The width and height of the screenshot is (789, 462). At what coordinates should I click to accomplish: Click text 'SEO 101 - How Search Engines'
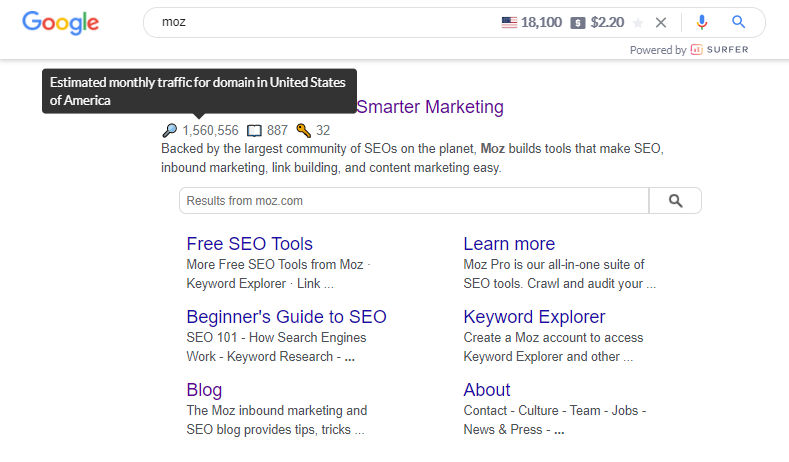(276, 338)
